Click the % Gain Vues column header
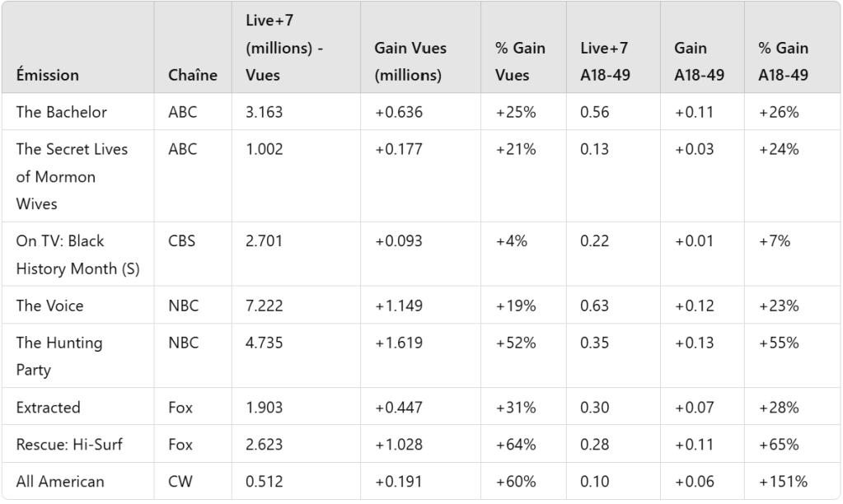843x504 pixels. click(x=520, y=61)
